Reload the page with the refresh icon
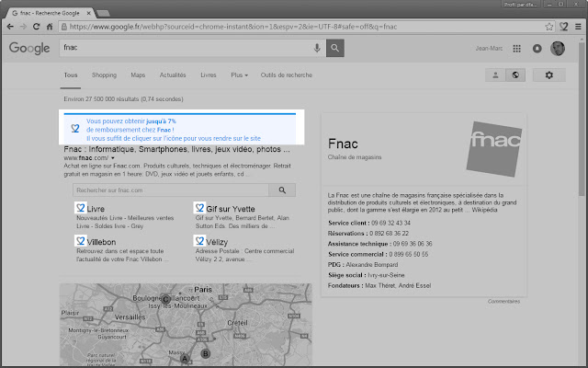Image resolution: width=588 pixels, height=368 pixels. click(36, 27)
